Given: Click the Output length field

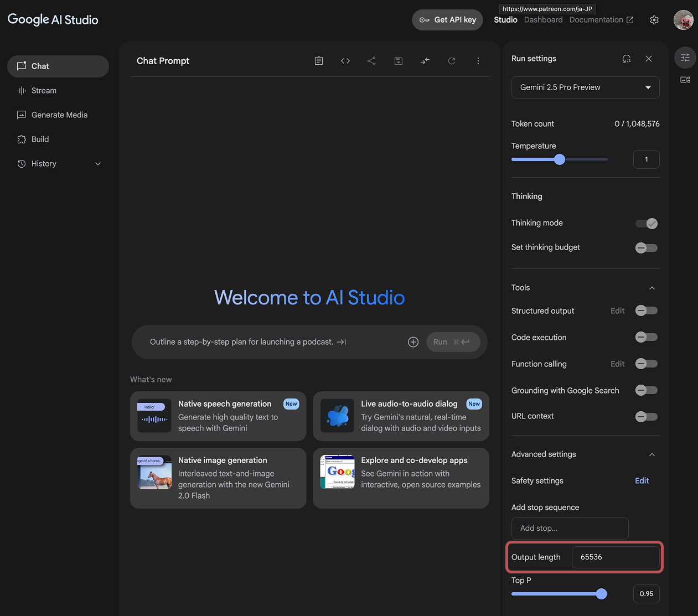Looking at the screenshot, I should [616, 557].
